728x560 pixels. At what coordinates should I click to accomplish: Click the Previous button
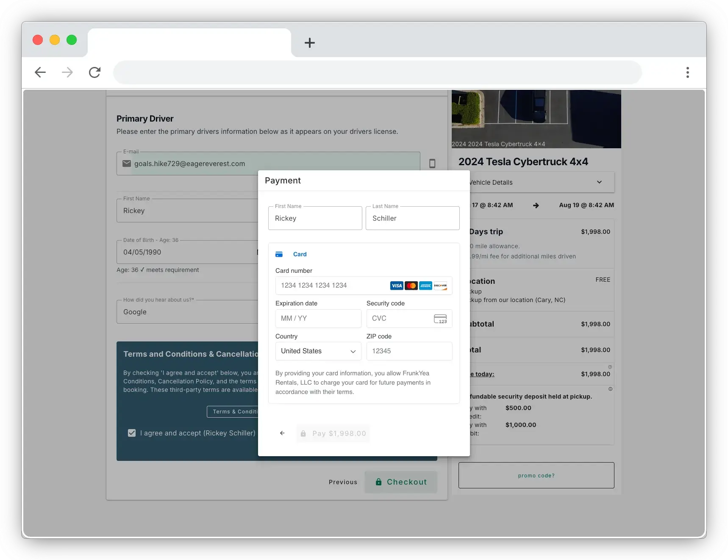tap(343, 482)
